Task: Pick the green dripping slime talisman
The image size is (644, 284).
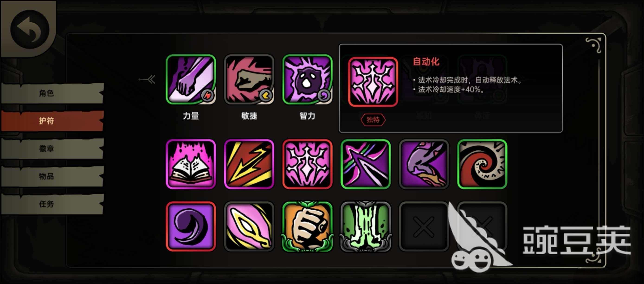Action: click(x=366, y=226)
